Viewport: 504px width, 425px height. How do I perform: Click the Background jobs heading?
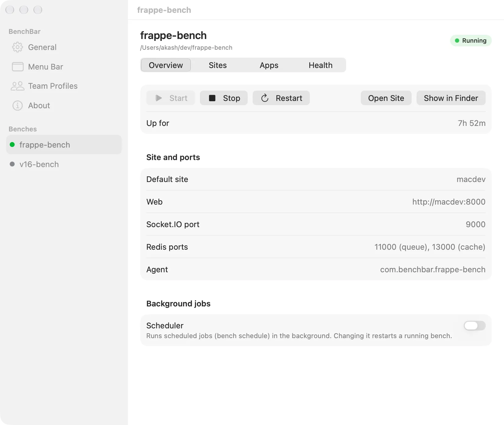(178, 303)
